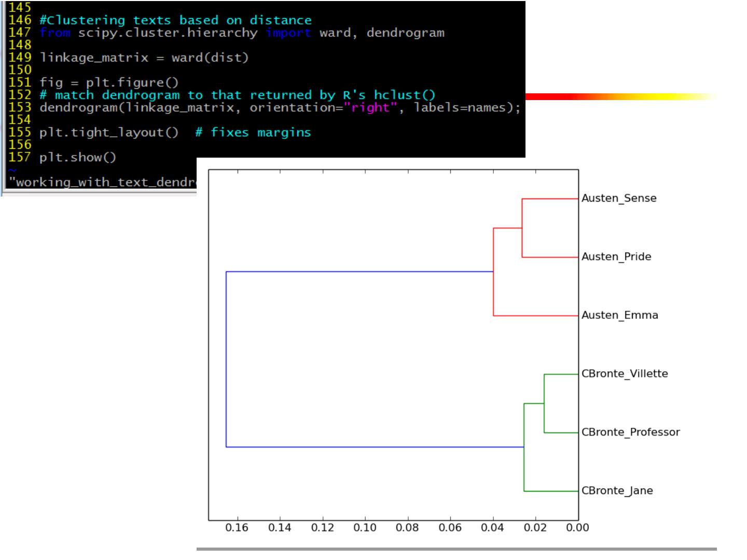Click line number 147 in editor
Screen dimensions: 747x560
tap(20, 33)
